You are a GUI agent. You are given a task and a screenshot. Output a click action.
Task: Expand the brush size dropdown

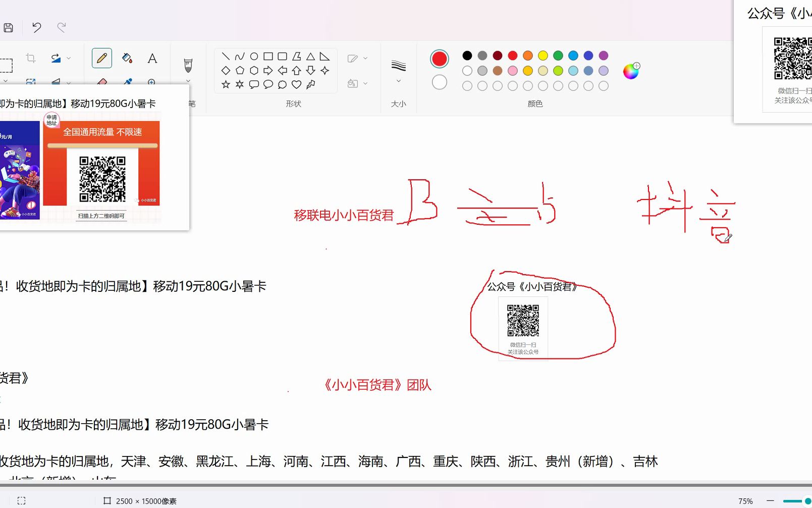pos(398,81)
